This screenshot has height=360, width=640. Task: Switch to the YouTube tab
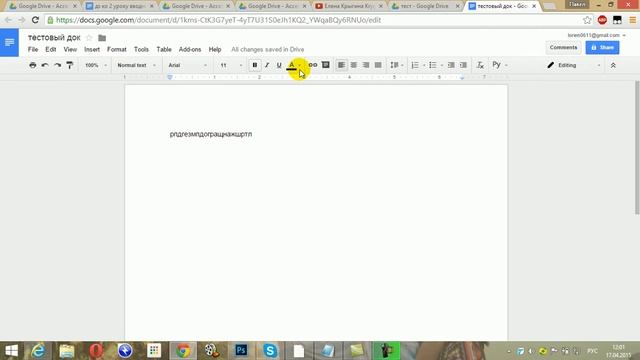tap(349, 6)
